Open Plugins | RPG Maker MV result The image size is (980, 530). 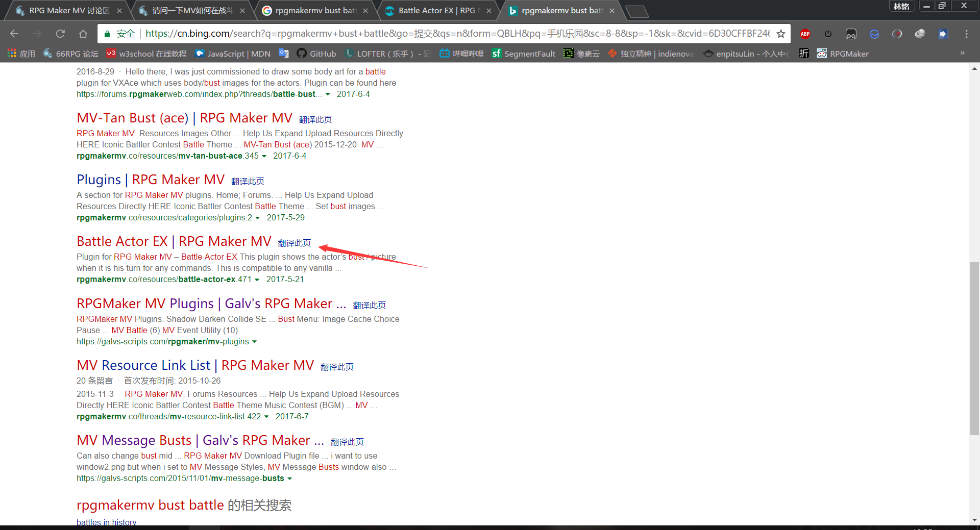pyautogui.click(x=151, y=180)
